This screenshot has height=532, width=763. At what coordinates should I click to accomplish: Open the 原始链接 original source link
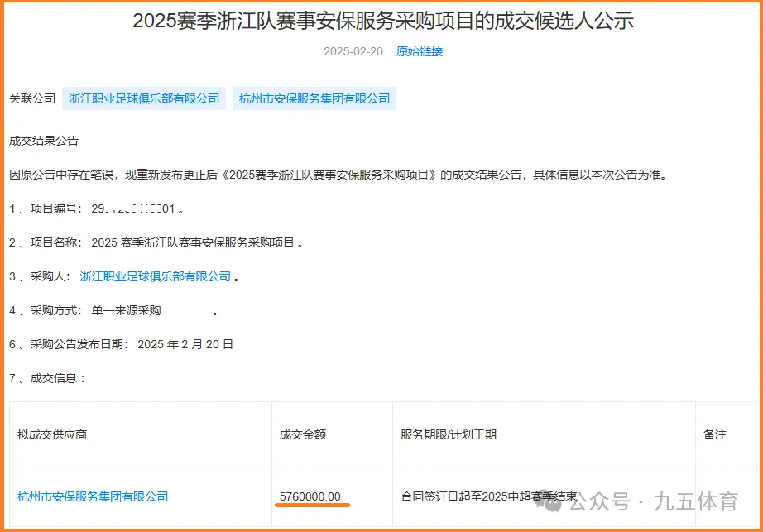[x=419, y=51]
